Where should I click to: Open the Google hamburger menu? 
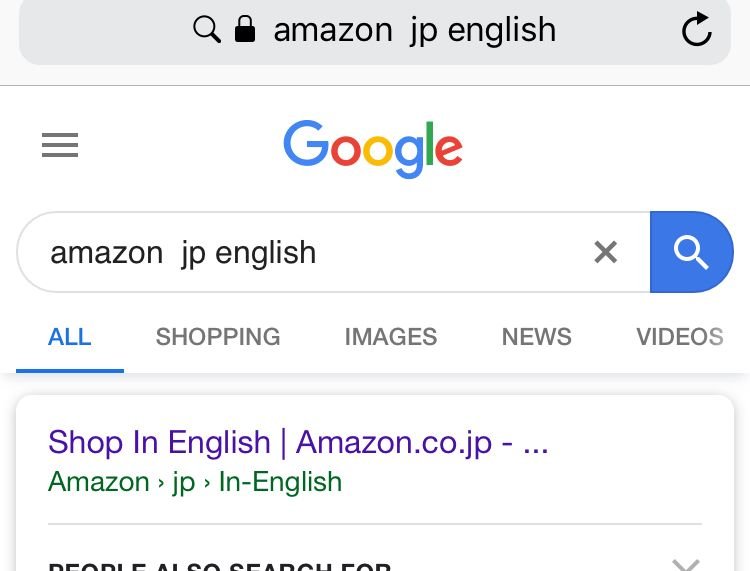60,145
